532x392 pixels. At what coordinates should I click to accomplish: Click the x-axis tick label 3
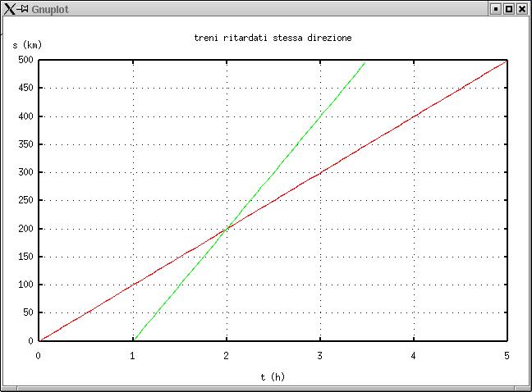coord(319,355)
